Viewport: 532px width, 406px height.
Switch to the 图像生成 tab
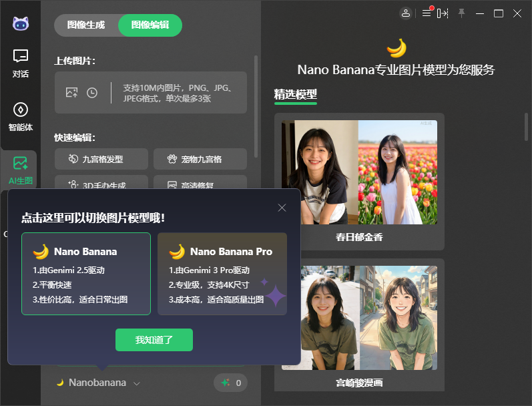[x=86, y=25]
